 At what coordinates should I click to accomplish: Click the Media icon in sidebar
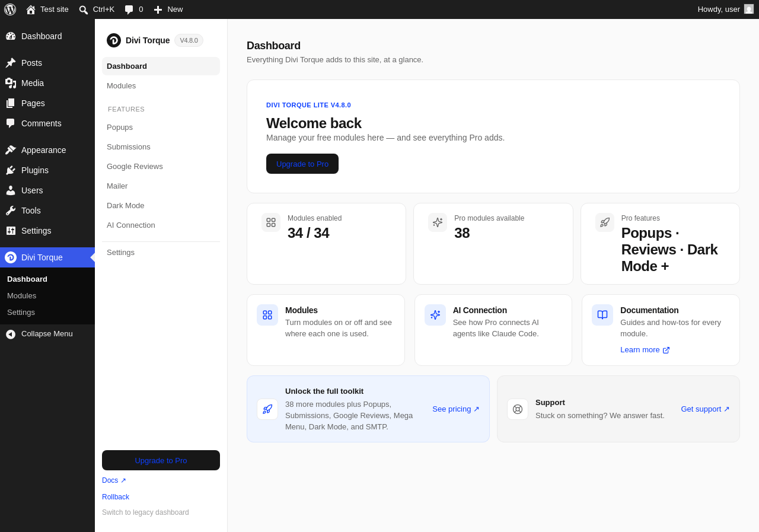pyautogui.click(x=11, y=83)
